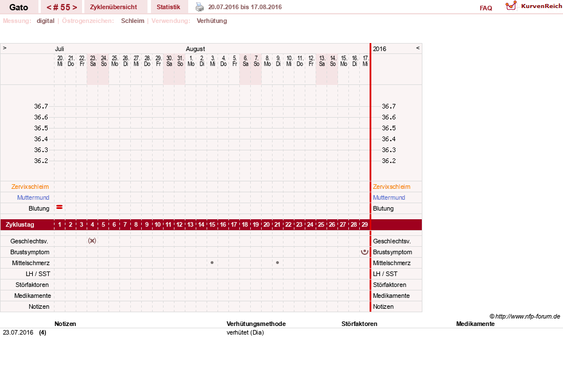
Task: Select cycle day 14 in Zyklustag bar
Action: (201, 225)
